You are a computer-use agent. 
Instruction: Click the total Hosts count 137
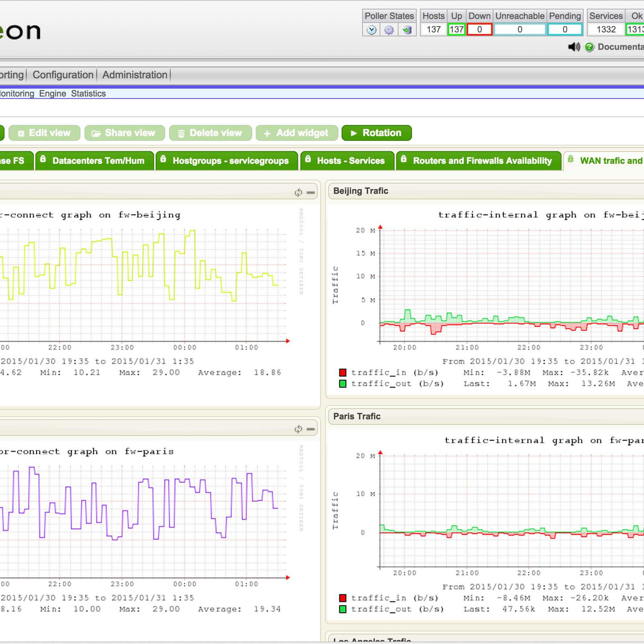point(433,29)
